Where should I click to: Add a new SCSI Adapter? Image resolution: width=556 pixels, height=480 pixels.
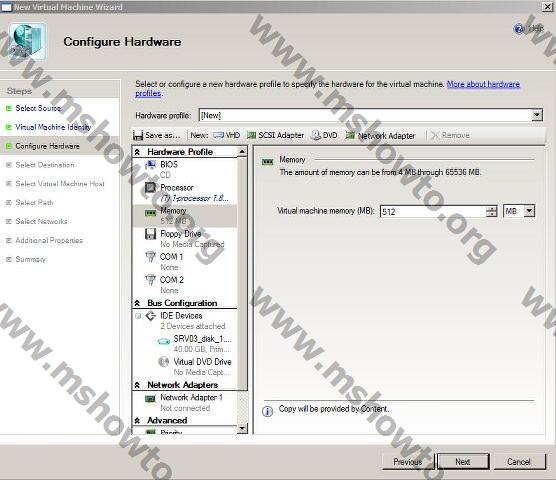click(276, 135)
